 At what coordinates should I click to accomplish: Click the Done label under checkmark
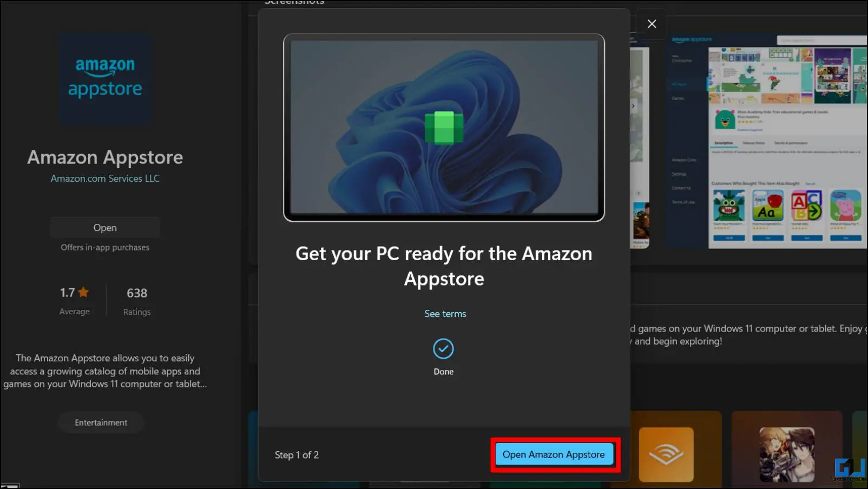point(443,372)
